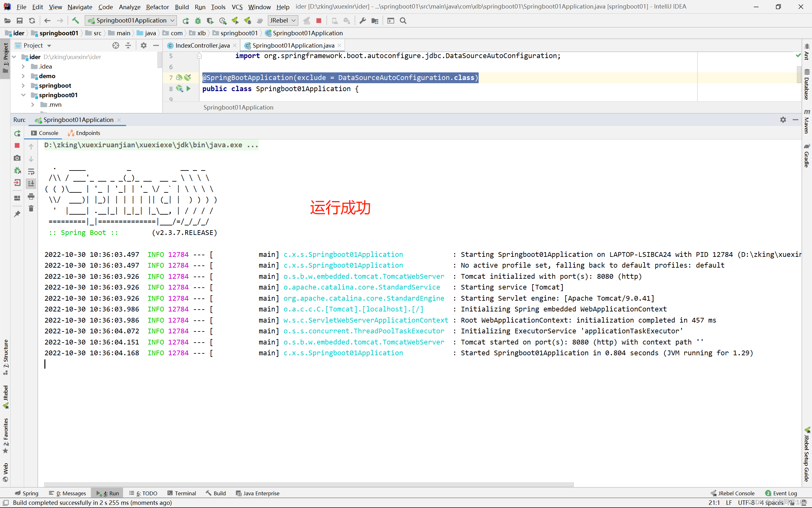Rerun application from the Run panel sidebar
The width and height of the screenshot is (812, 508).
(x=17, y=133)
